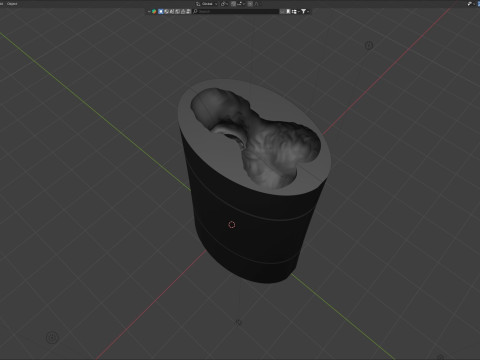Viewport: 480px width, 360px height.
Task: Click the red-white 3D cursor on the mold
Action: (x=232, y=225)
